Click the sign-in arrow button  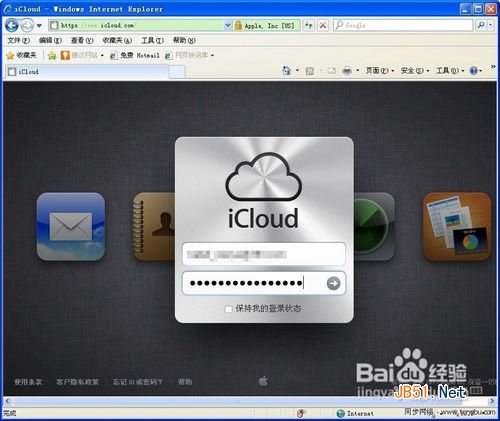click(x=334, y=283)
